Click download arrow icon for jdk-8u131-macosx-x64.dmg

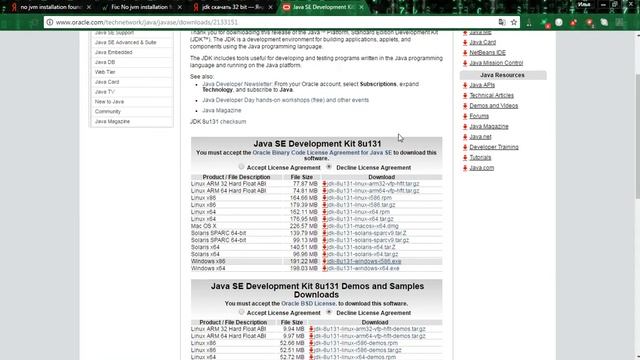(324, 226)
